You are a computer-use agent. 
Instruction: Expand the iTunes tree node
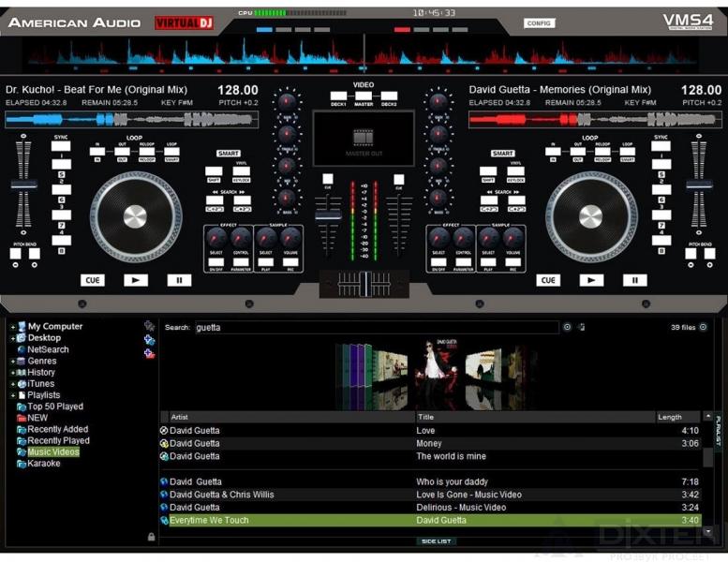[x=13, y=384]
